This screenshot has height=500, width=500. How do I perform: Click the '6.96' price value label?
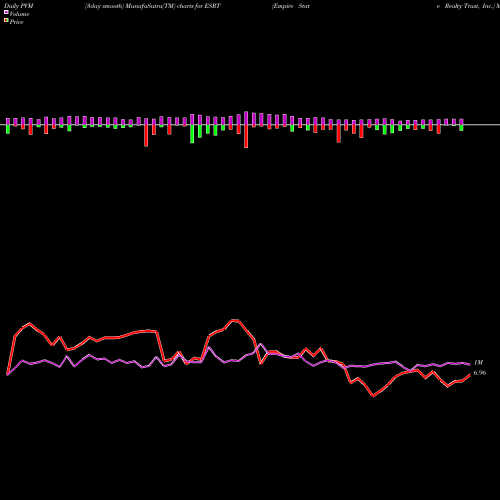point(480,373)
